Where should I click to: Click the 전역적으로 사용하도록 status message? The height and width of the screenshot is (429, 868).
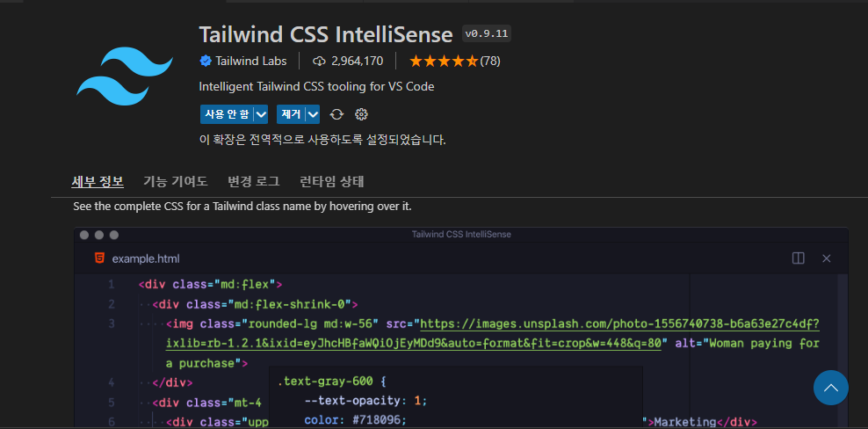[322, 140]
